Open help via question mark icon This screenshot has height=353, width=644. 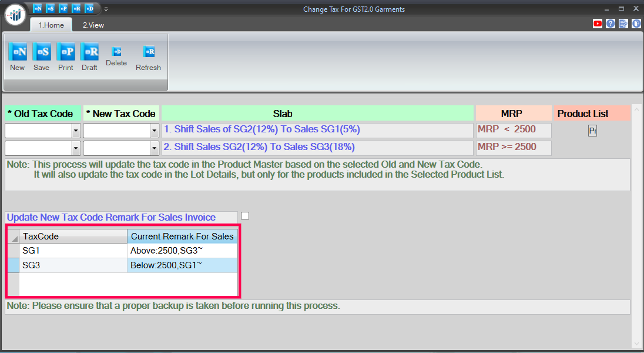tap(611, 24)
